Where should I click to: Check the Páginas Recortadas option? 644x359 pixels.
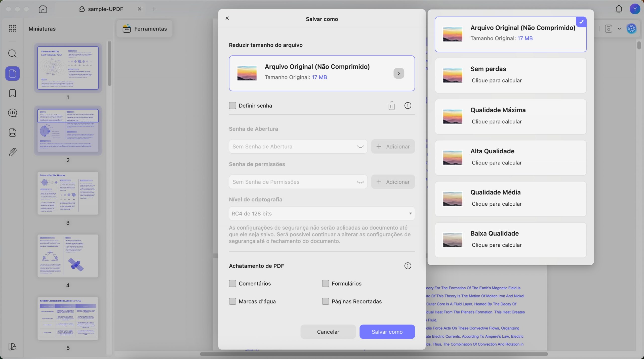point(325,301)
